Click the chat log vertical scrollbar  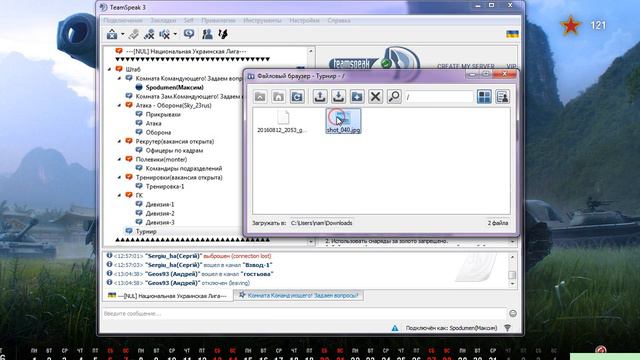click(512, 270)
